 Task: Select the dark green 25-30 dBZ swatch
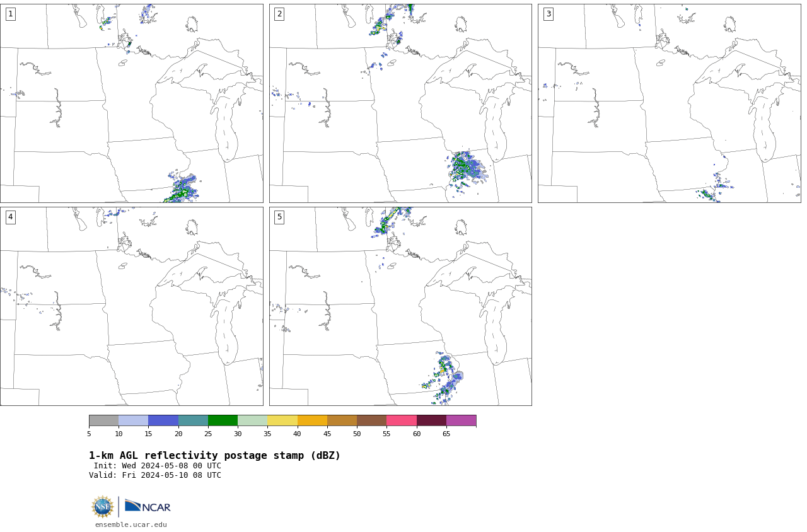223,420
